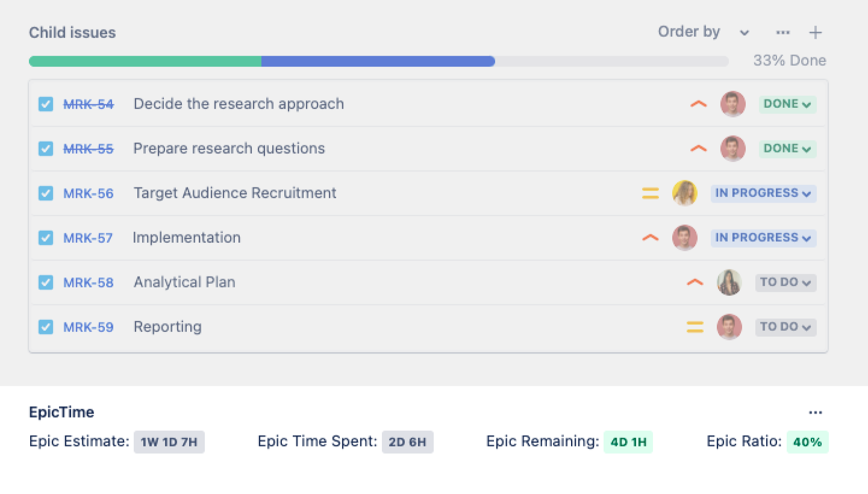The width and height of the screenshot is (868, 494).
Task: Click the blue in-progress segment of the progress bar
Action: (378, 61)
